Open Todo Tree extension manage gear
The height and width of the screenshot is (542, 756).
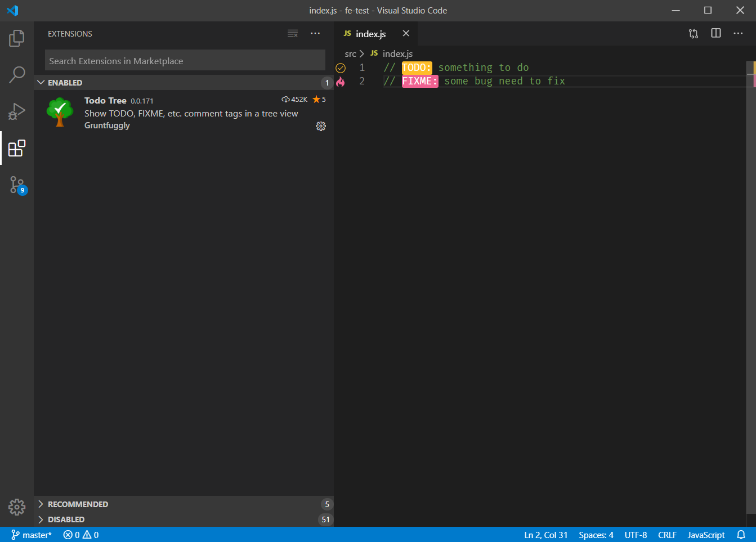(x=321, y=126)
